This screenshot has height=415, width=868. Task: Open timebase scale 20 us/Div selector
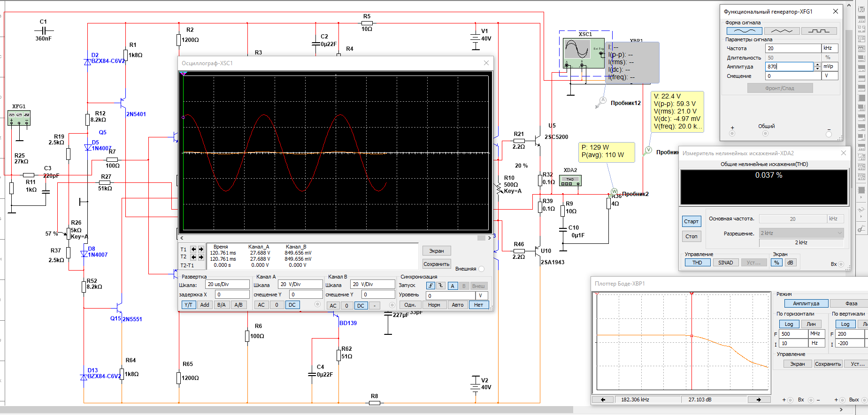click(x=227, y=284)
